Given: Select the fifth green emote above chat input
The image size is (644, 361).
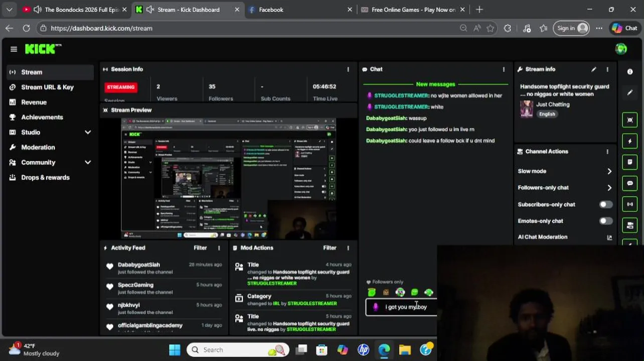Looking at the screenshot, I should (x=429, y=292).
